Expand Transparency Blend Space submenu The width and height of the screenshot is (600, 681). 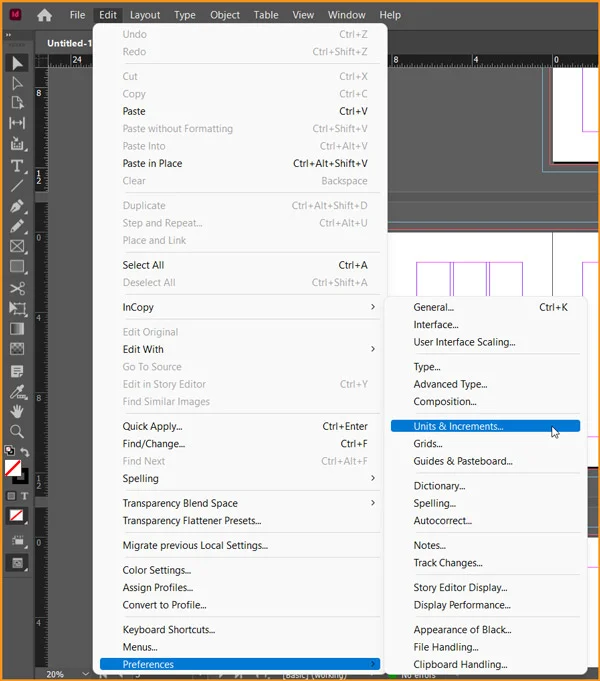pyautogui.click(x=240, y=503)
